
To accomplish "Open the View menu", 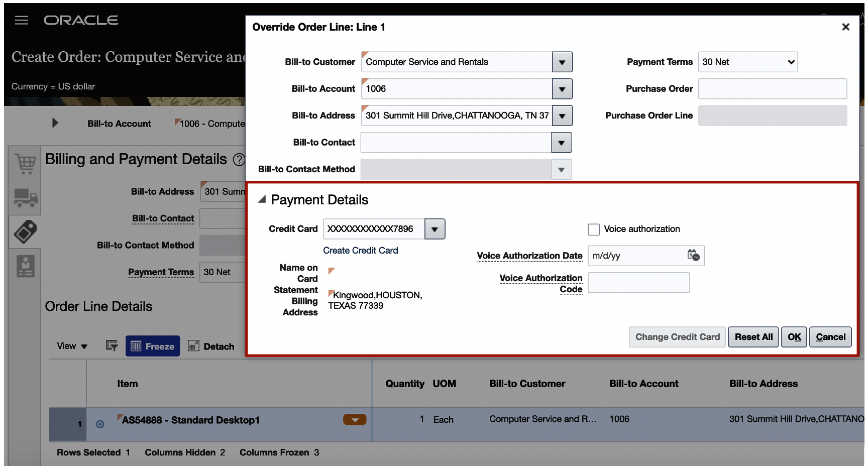I will tap(70, 345).
